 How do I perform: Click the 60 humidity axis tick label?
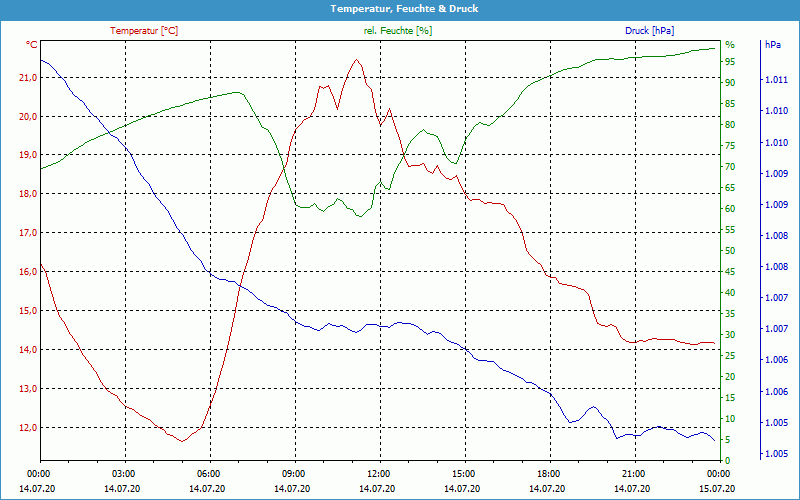730,209
